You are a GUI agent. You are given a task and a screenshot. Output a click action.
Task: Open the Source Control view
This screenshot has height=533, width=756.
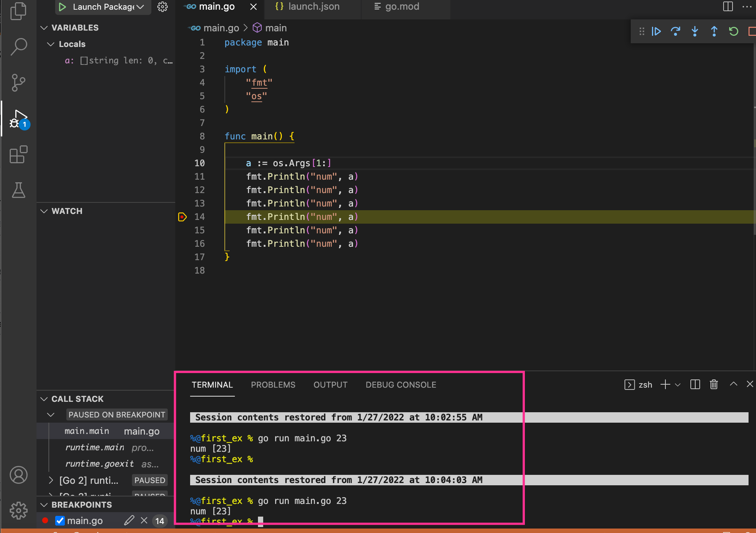[18, 82]
